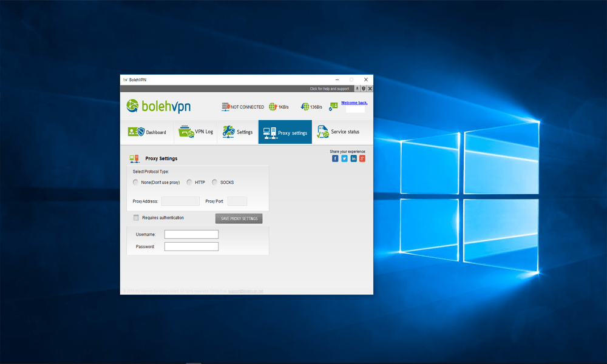Focus the Proxy Address field
607x364 pixels.
(180, 201)
